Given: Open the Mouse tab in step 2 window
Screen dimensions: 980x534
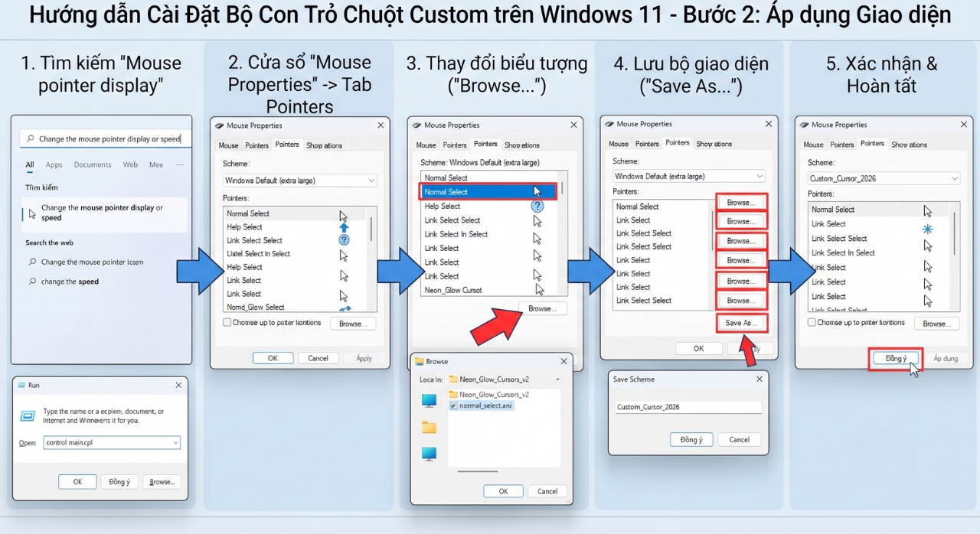Looking at the screenshot, I should point(229,145).
